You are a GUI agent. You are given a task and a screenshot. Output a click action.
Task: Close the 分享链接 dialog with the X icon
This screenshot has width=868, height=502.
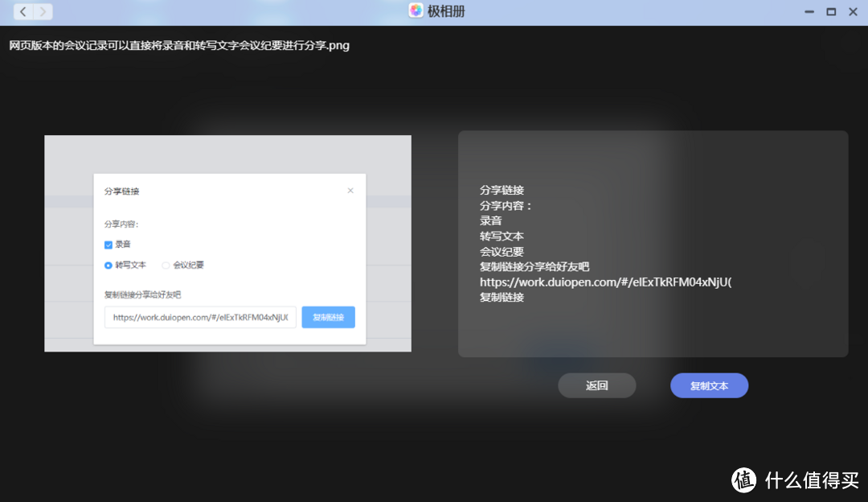tap(350, 190)
